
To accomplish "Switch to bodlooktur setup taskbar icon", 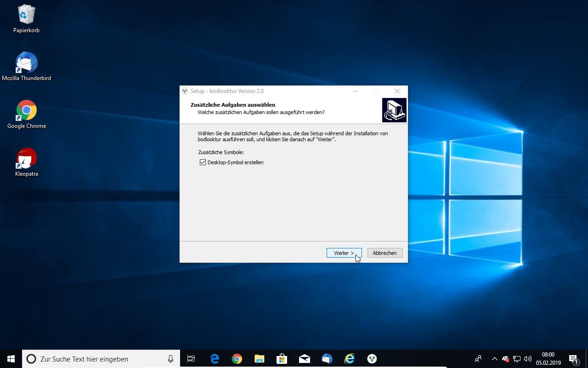I will point(372,359).
